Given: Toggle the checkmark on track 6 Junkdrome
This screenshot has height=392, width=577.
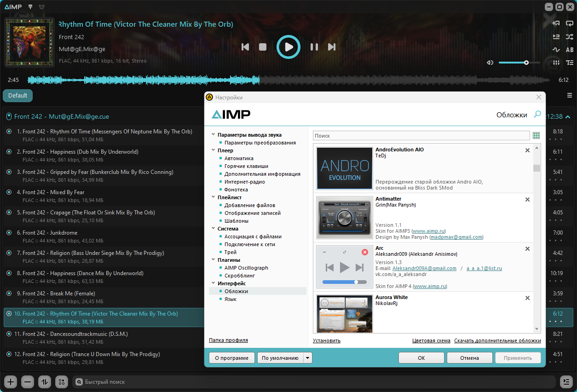Looking at the screenshot, I should (9, 233).
